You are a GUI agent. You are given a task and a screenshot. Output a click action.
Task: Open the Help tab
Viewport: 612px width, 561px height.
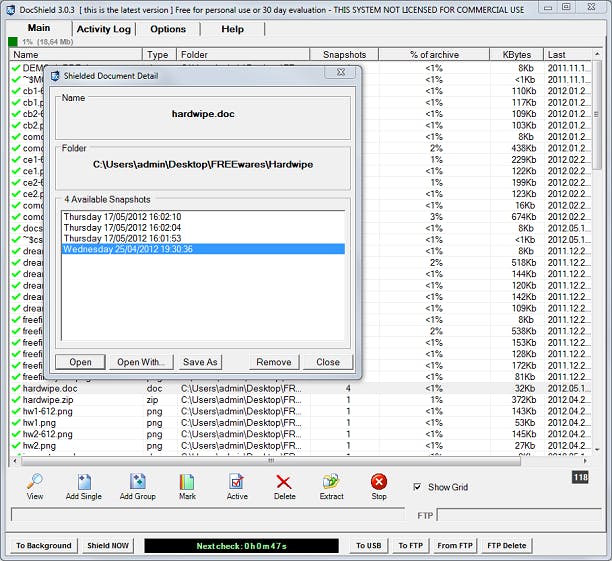point(232,29)
